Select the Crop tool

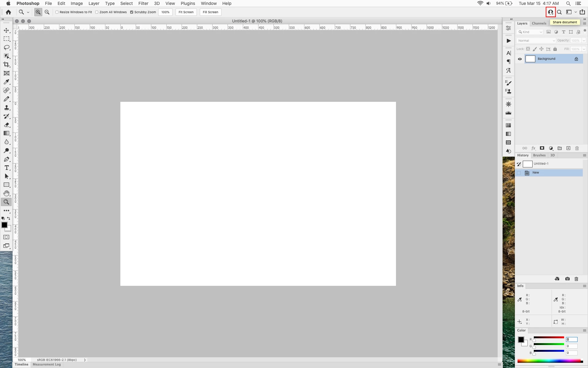click(x=6, y=65)
